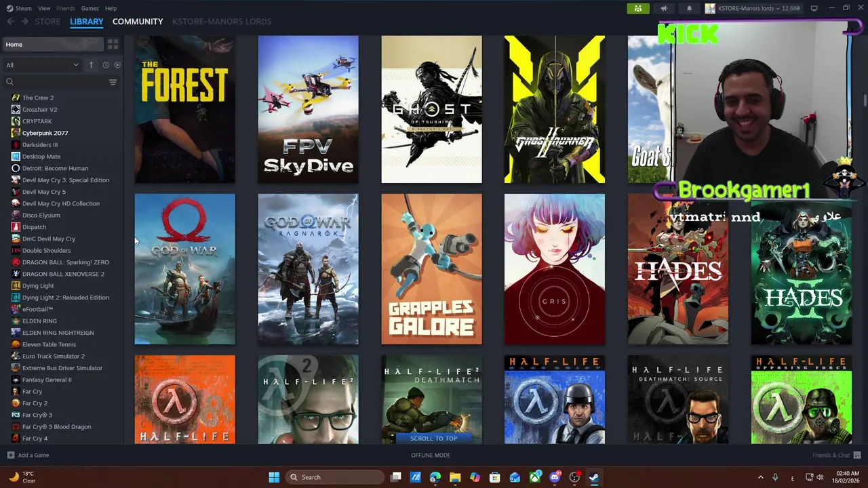868x488 pixels.
Task: Click the Darksiders III list icon
Action: pyautogui.click(x=16, y=144)
